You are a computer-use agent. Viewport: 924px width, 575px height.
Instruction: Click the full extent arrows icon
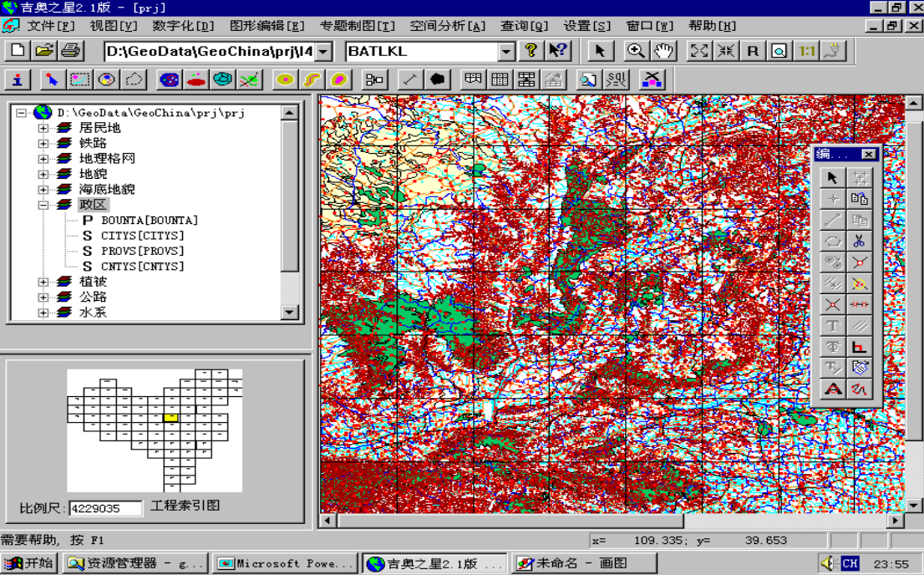(x=699, y=51)
